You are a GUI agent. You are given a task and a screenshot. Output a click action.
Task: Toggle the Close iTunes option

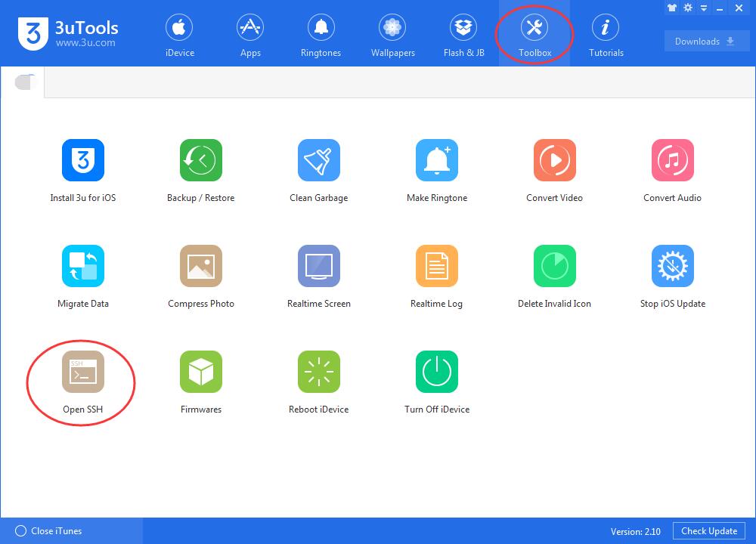pyautogui.click(x=48, y=531)
